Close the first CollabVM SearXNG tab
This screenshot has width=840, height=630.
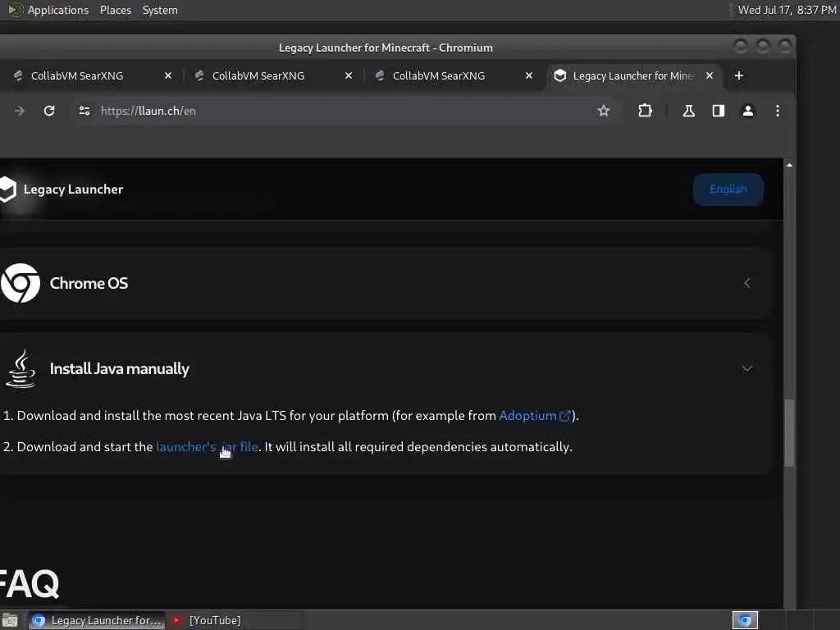pyautogui.click(x=168, y=75)
